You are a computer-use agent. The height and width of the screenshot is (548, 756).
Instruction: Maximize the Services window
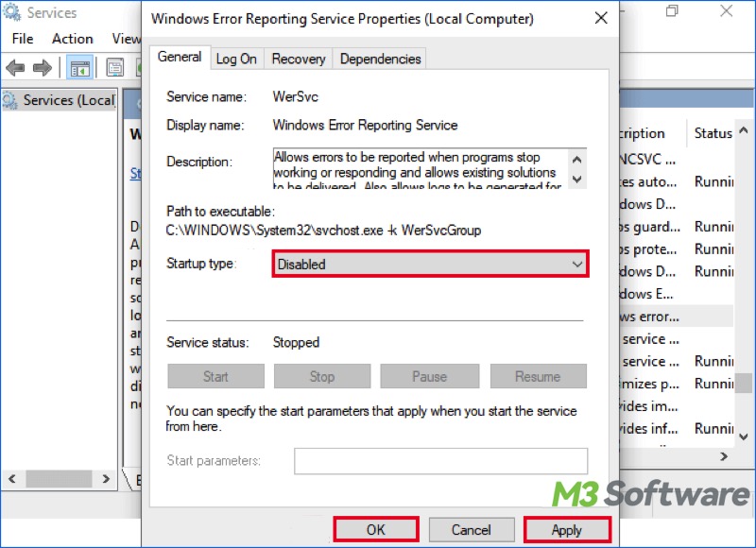(672, 11)
